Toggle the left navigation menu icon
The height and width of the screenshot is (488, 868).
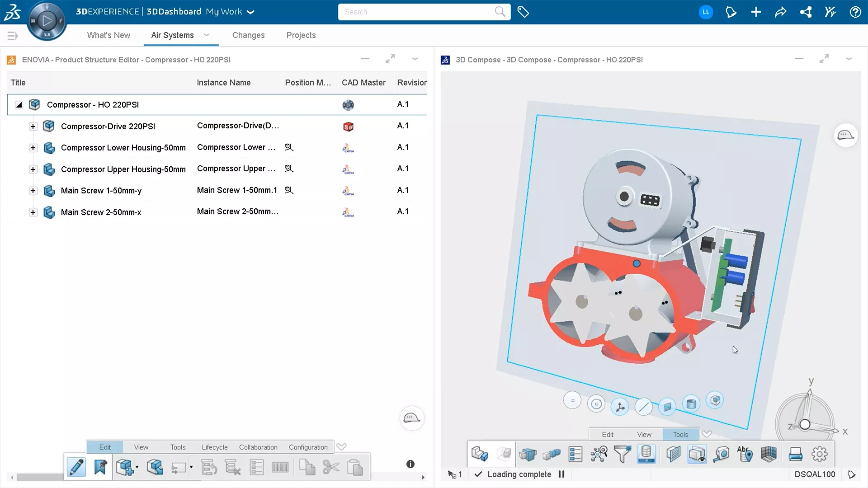click(12, 36)
